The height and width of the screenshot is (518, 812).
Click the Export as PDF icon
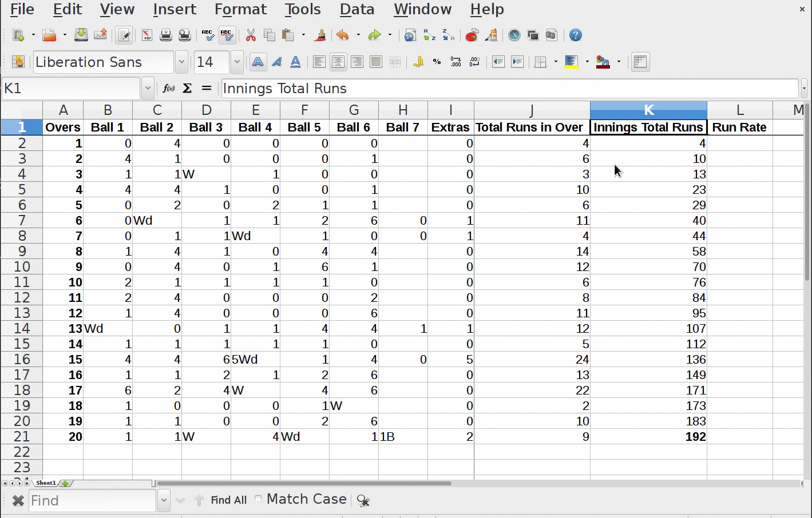(147, 35)
